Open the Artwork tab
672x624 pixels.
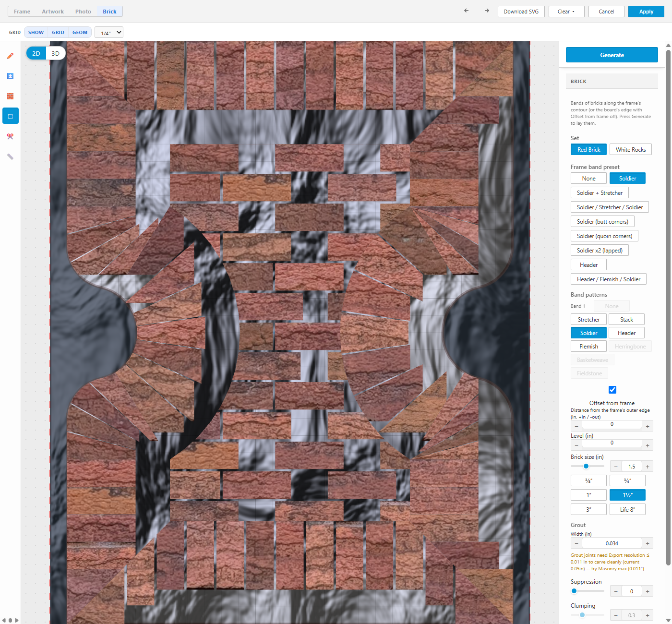click(53, 12)
